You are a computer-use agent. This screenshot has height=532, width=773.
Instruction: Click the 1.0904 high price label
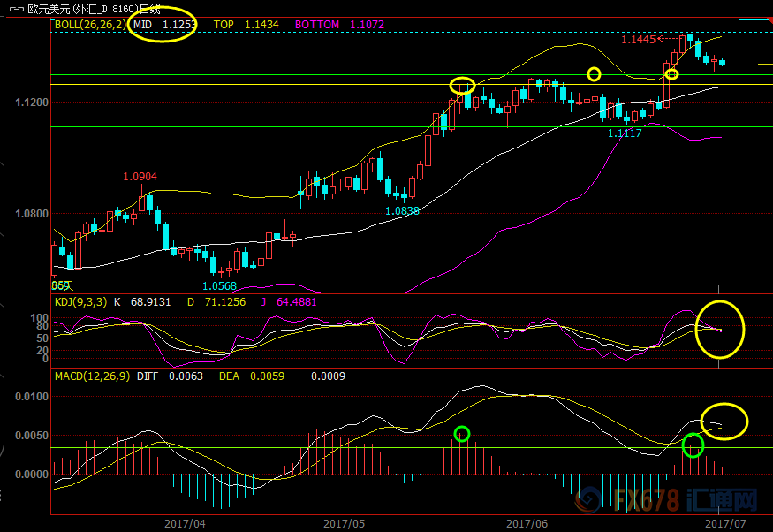[140, 177]
